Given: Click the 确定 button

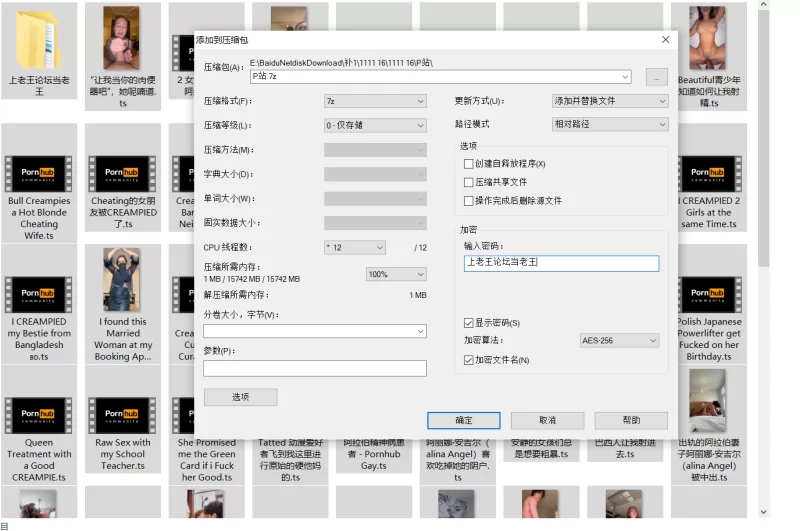Looking at the screenshot, I should coord(463,420).
